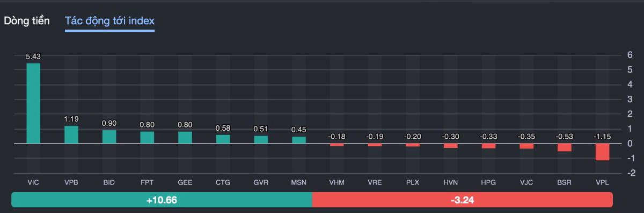Viewport: 644px width, 213px height.
Task: Click the VPB green bar
Action: (x=71, y=134)
